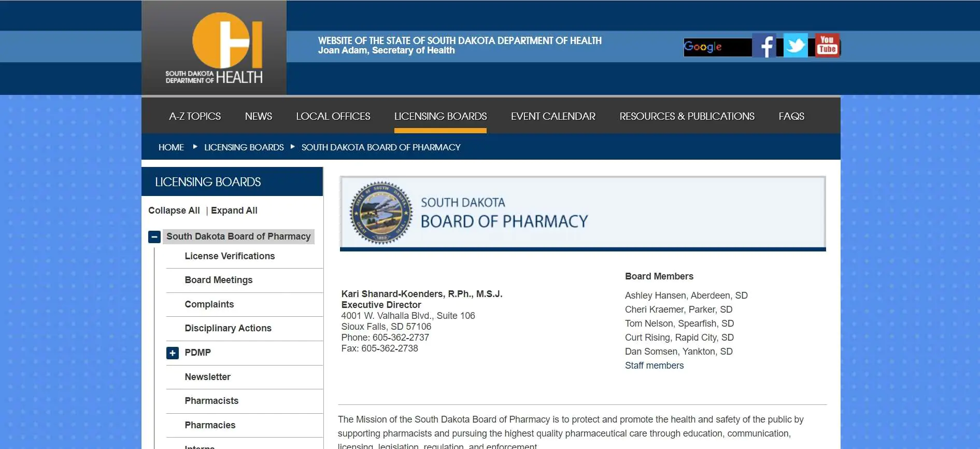The width and height of the screenshot is (980, 449).
Task: Open the Twitter bird icon
Action: 796,46
